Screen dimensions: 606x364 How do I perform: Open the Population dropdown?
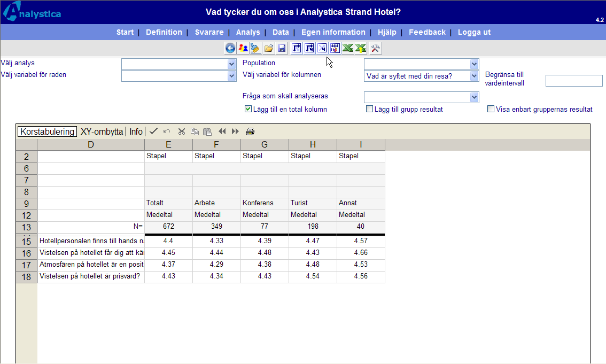pyautogui.click(x=421, y=64)
